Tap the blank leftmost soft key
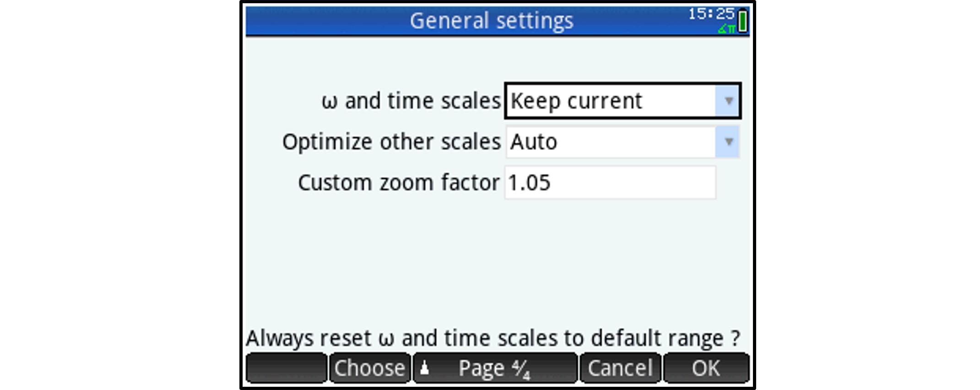 point(287,368)
